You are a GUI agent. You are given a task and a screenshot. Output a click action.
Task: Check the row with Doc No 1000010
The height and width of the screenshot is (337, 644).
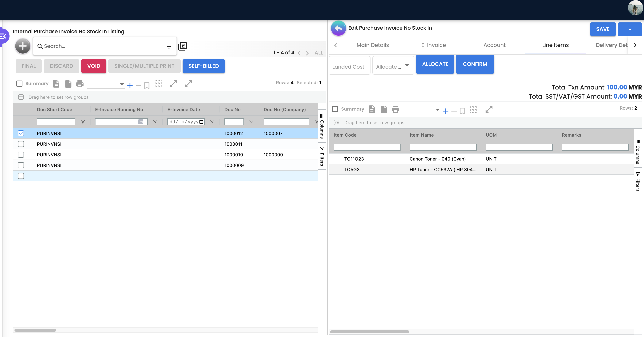coord(21,154)
